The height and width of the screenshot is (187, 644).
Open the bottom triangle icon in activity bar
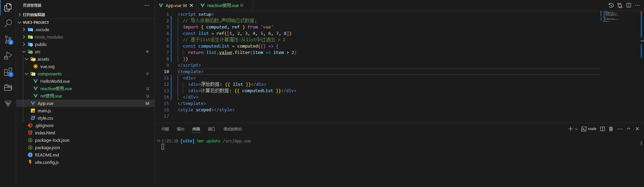pos(8,104)
